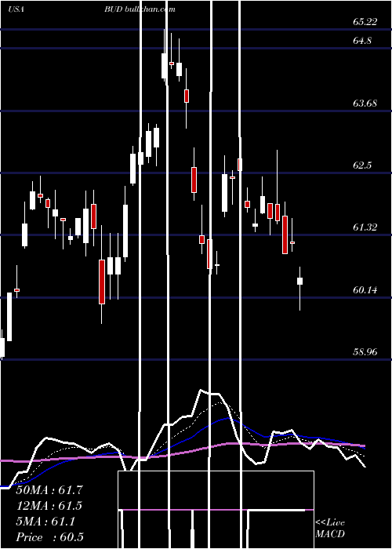Click the USA market label
The width and height of the screenshot is (392, 549).
16,9
